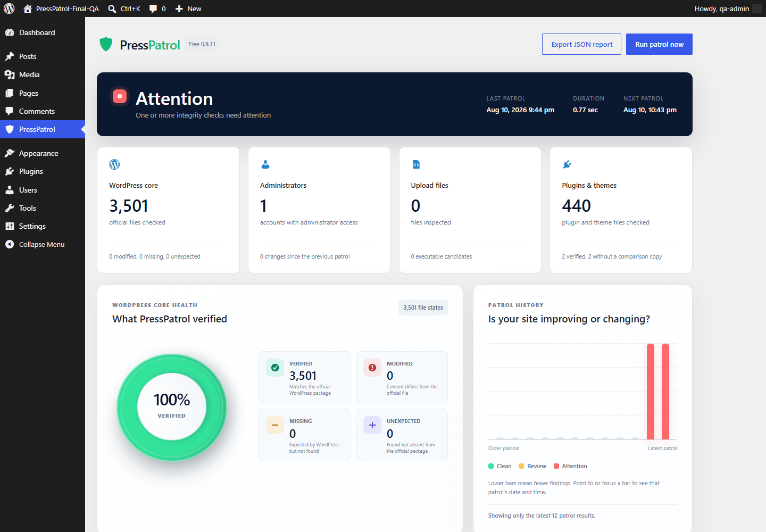This screenshot has width=766, height=532.
Task: Open the Pages menu item
Action: tap(43, 93)
